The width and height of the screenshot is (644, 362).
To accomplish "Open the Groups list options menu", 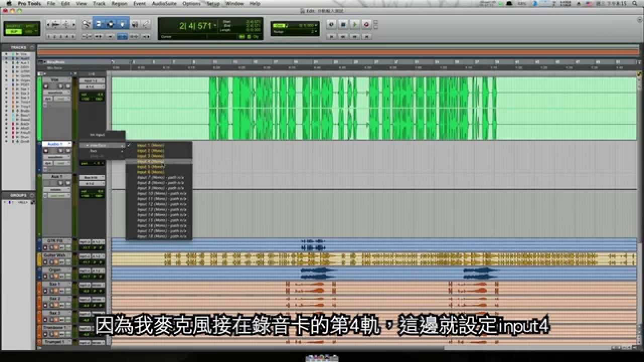I will coord(32,195).
